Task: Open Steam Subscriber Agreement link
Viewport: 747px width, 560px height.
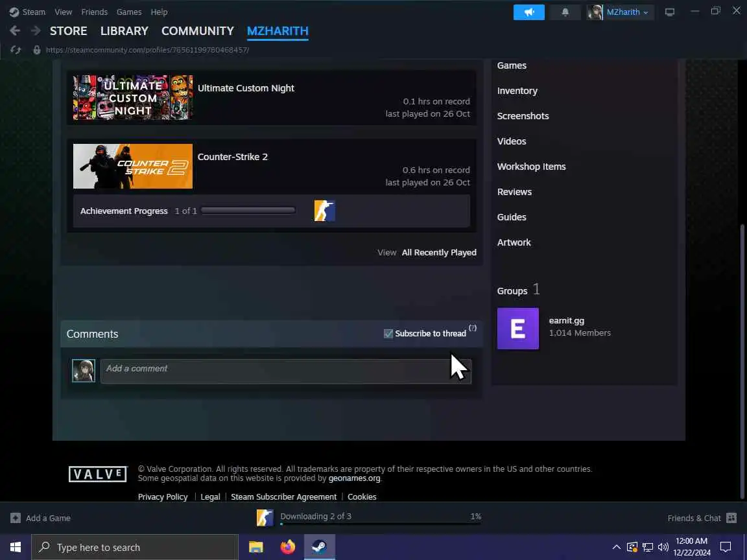Action: click(284, 496)
